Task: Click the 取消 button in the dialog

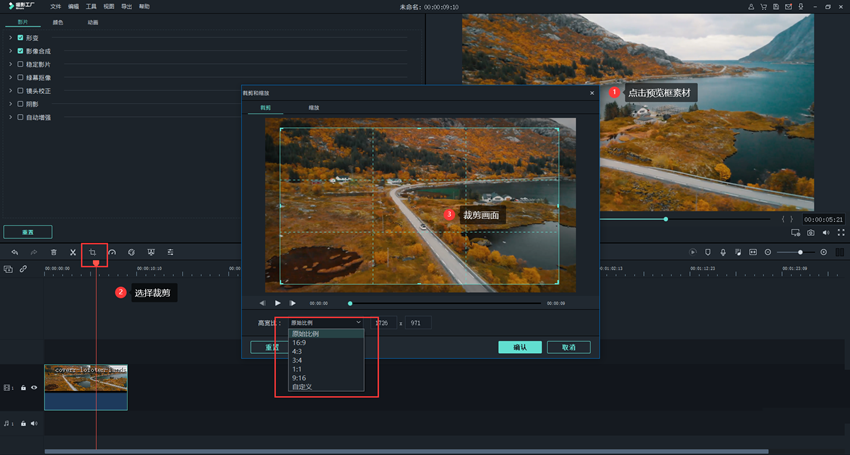Action: pyautogui.click(x=569, y=347)
